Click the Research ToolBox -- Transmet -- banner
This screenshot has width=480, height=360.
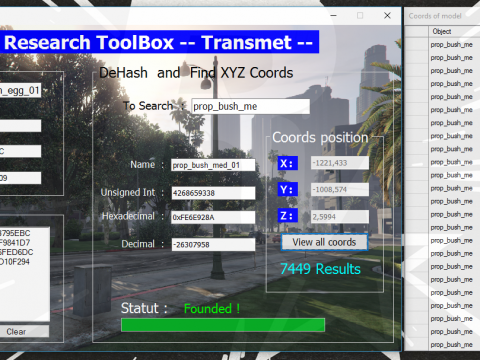point(159,42)
